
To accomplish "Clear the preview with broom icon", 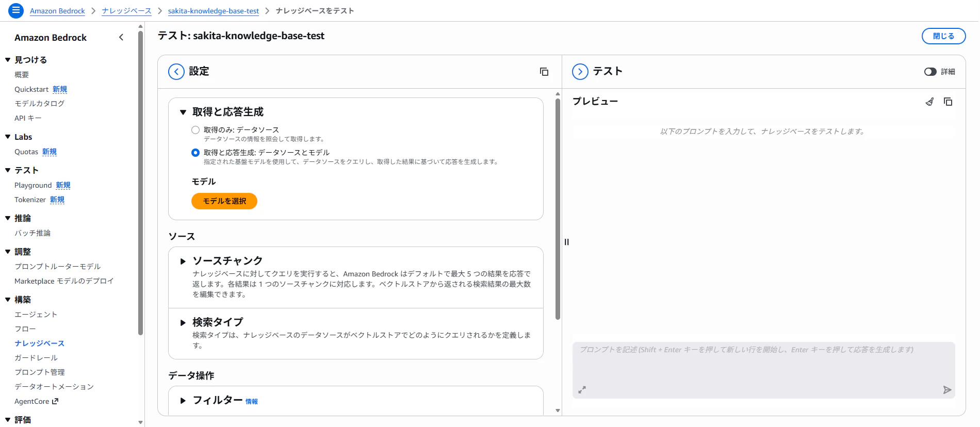I will (x=929, y=102).
